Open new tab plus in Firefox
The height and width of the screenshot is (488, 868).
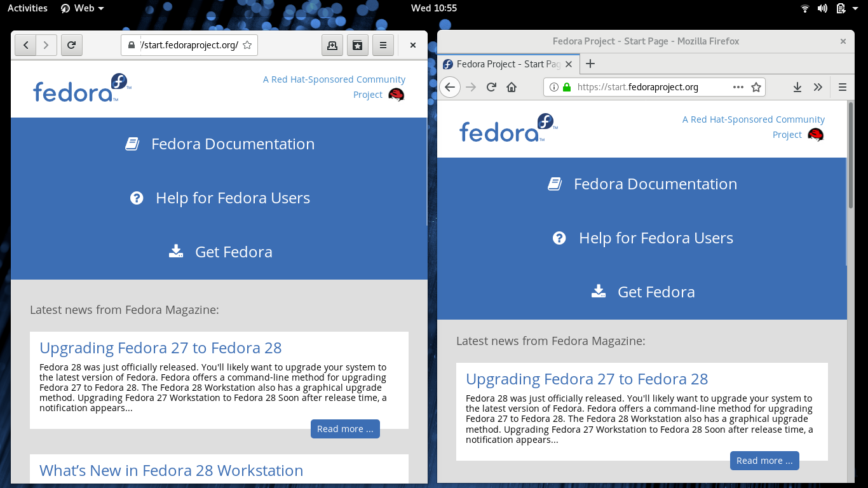(x=590, y=64)
